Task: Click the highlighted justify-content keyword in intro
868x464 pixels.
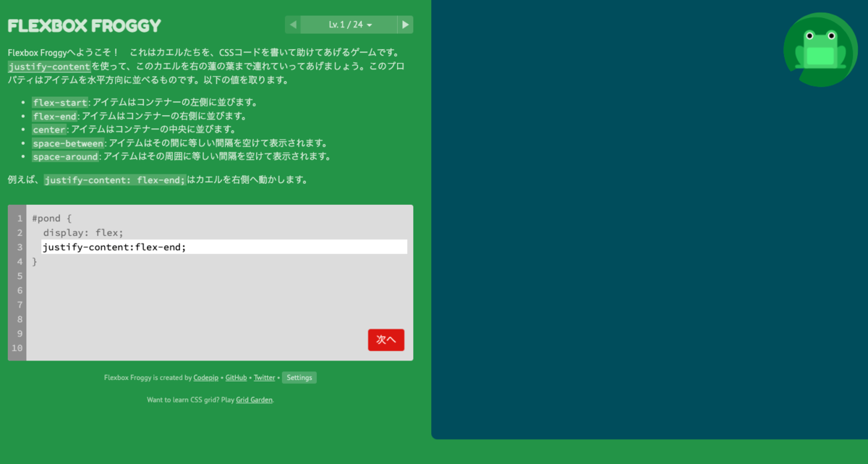Action: click(49, 67)
